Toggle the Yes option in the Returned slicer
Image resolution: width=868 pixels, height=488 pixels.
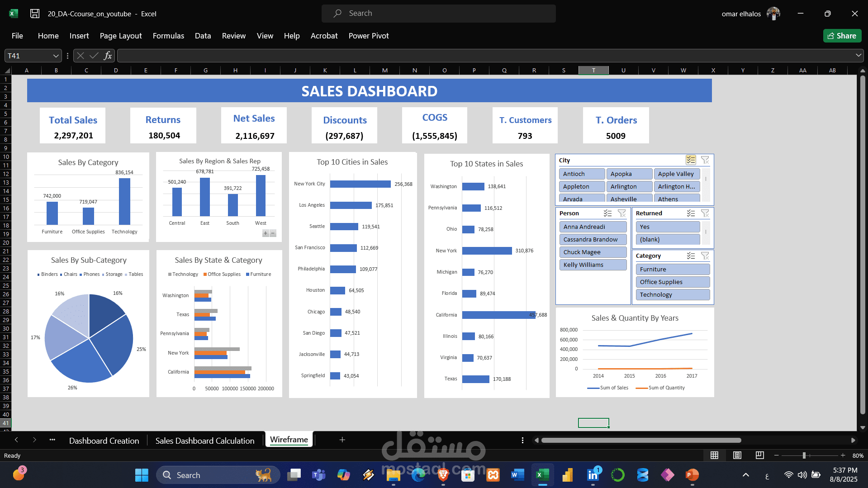point(668,227)
